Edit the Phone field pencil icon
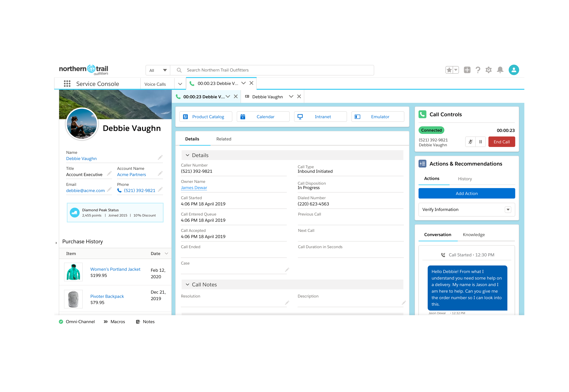The image size is (569, 392). click(x=160, y=189)
